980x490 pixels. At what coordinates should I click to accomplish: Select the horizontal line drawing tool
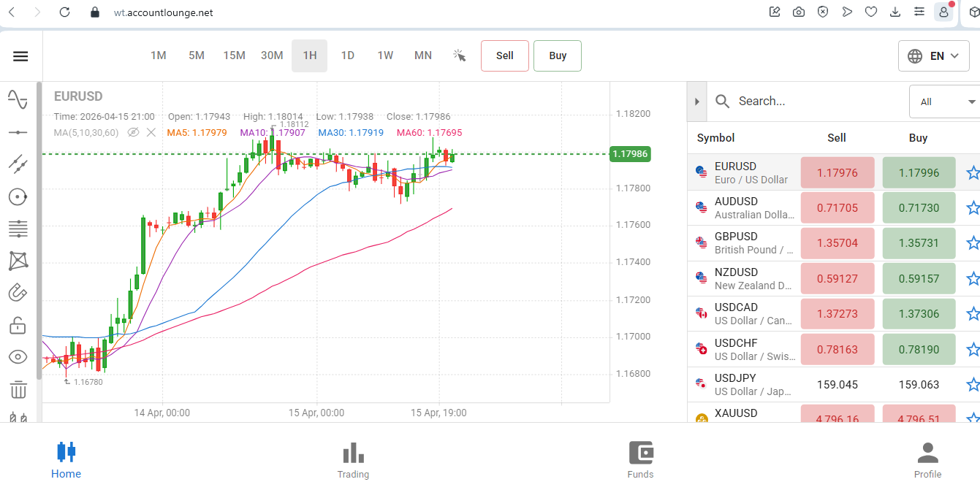pyautogui.click(x=18, y=132)
